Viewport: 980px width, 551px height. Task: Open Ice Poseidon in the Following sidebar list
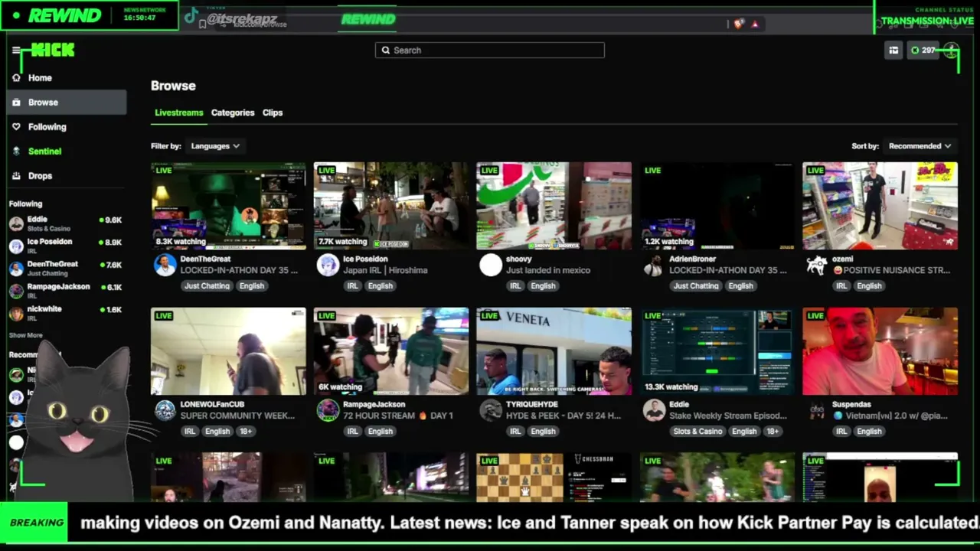66,246
